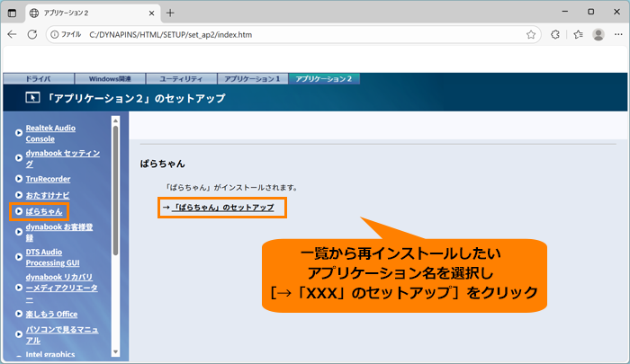This screenshot has width=630, height=364.
Task: Select the アプリケーション 1 tab
Action: coord(254,79)
